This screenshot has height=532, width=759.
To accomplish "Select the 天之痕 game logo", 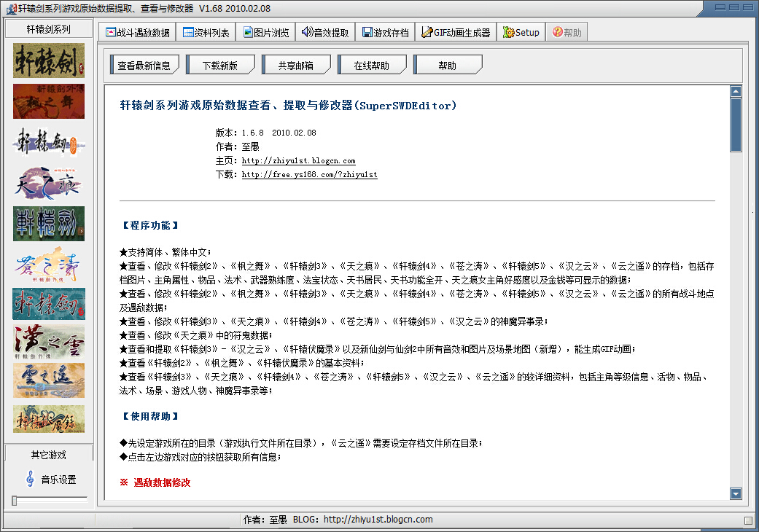I will (x=49, y=184).
